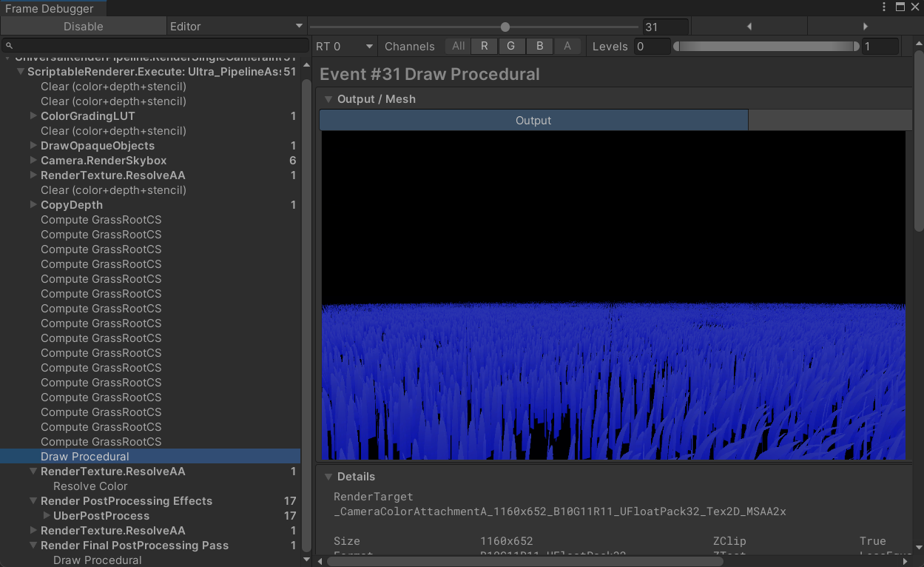Screen dimensions: 924x567
Task: Click the Levels minimum value field
Action: coord(651,46)
